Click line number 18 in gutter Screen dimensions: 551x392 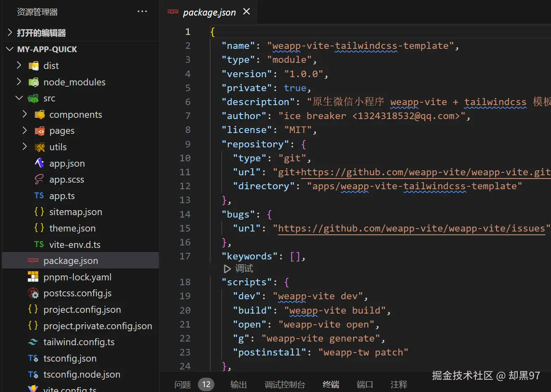coord(185,282)
